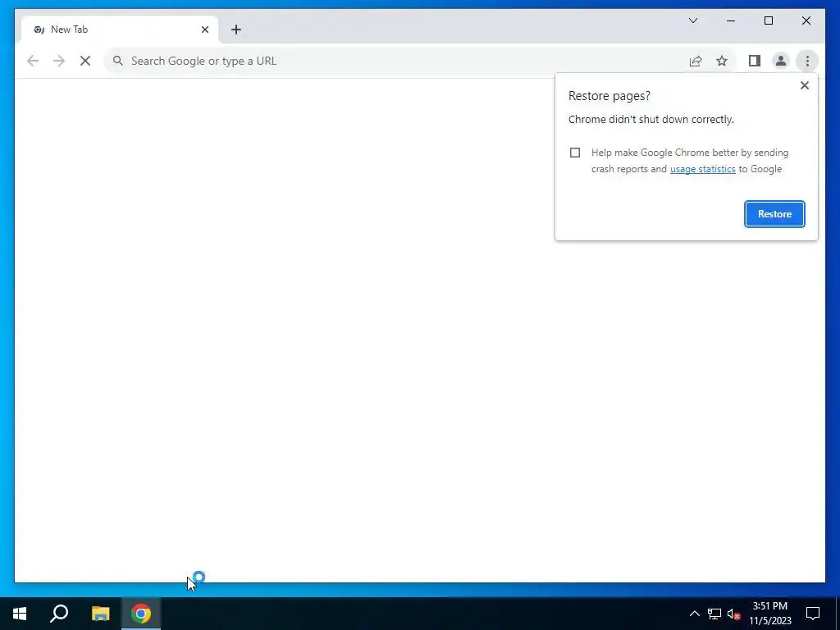Open Chrome's three-dot menu
The image size is (840, 630).
click(x=807, y=61)
